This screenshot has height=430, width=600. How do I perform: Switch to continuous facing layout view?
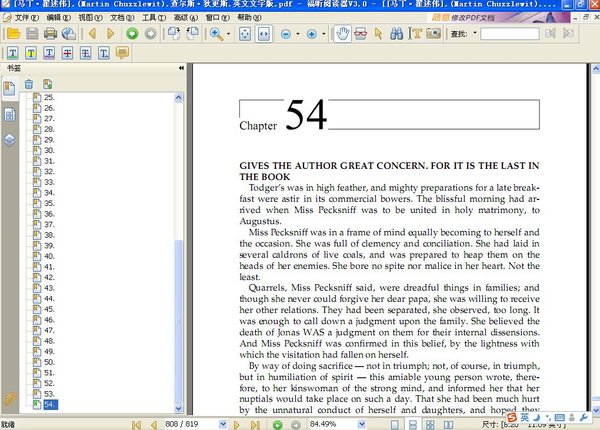[x=430, y=425]
